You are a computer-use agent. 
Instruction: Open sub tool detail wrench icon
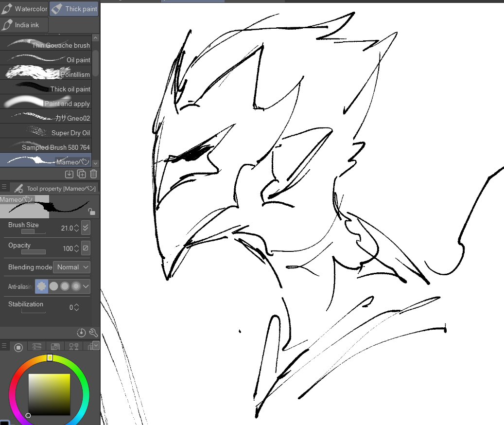click(93, 333)
